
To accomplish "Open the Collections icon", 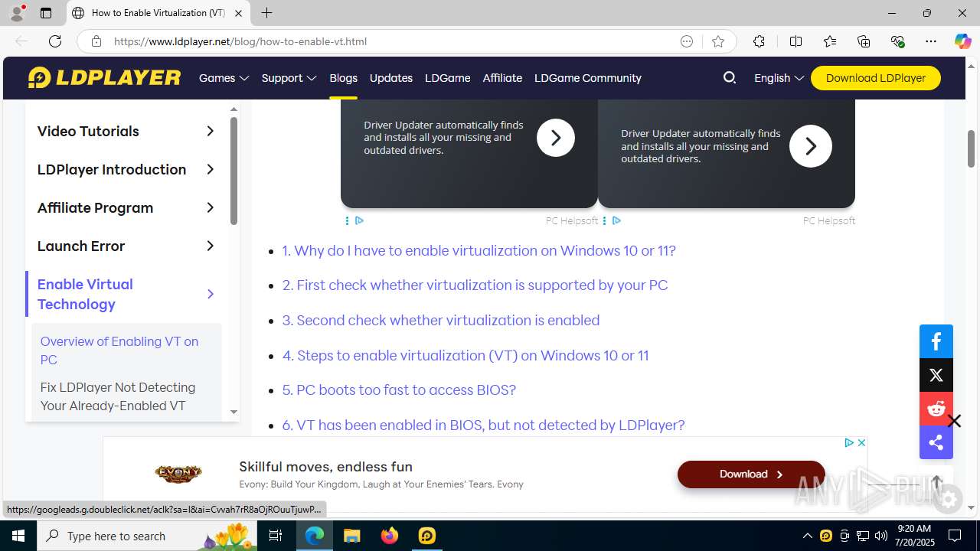I will tap(864, 41).
